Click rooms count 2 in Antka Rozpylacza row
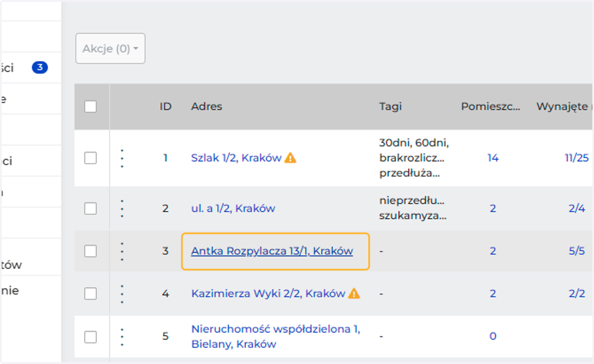This screenshot has height=364, width=594. coord(493,251)
